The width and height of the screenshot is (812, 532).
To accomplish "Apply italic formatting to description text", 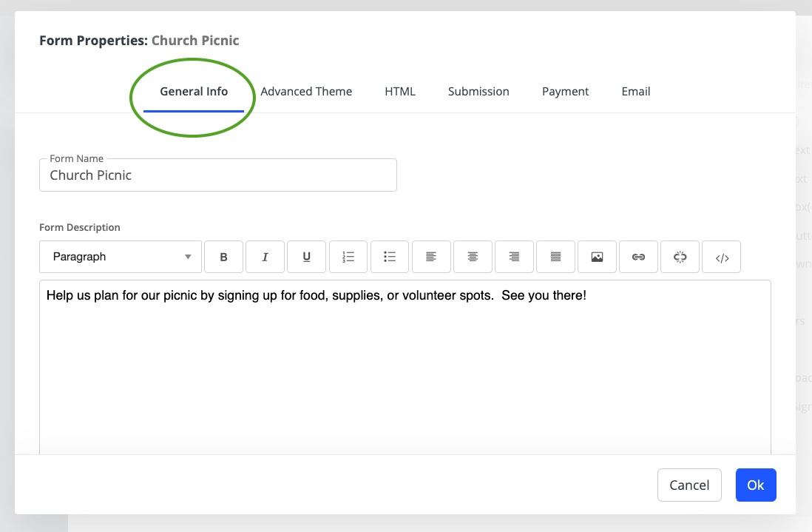I will click(265, 257).
